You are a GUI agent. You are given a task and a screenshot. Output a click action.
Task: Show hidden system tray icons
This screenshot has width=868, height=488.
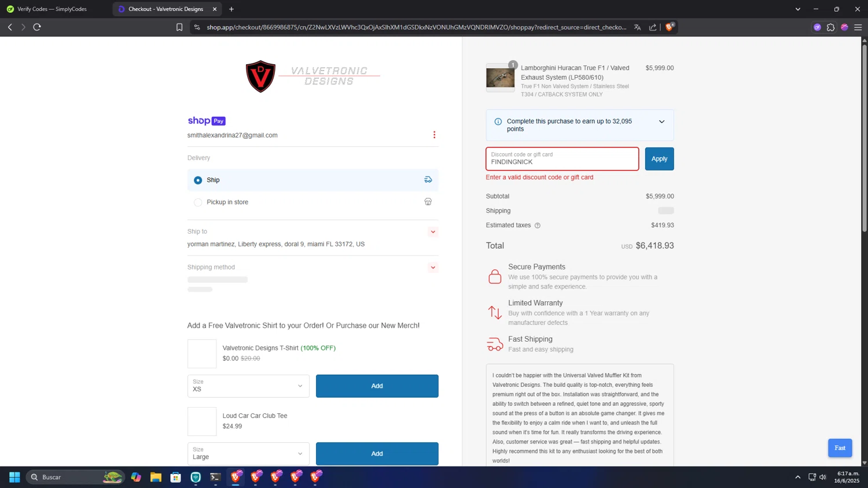tap(797, 477)
